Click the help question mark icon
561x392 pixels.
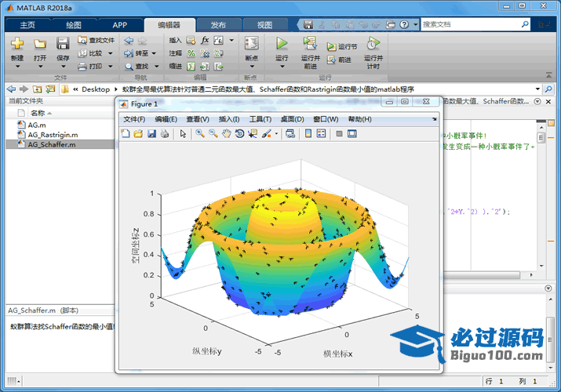click(x=404, y=24)
